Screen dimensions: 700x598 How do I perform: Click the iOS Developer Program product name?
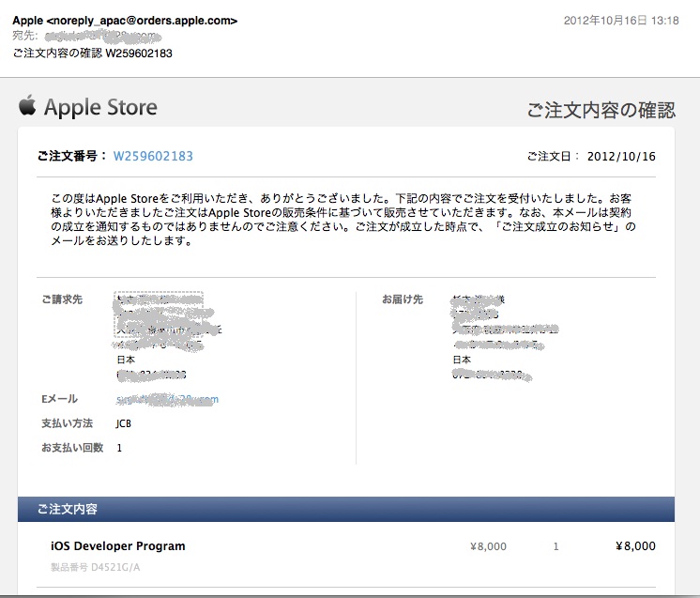pyautogui.click(x=118, y=546)
